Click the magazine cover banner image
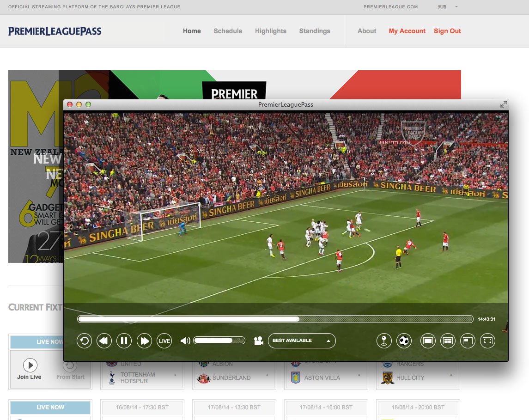Viewport: 529px width, 420px height. [36, 166]
